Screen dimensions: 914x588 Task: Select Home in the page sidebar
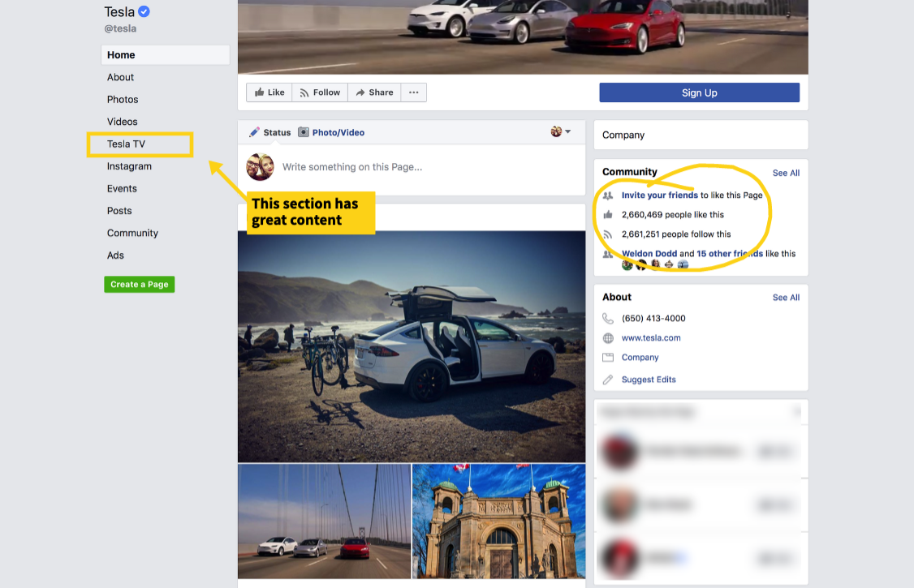(x=166, y=54)
